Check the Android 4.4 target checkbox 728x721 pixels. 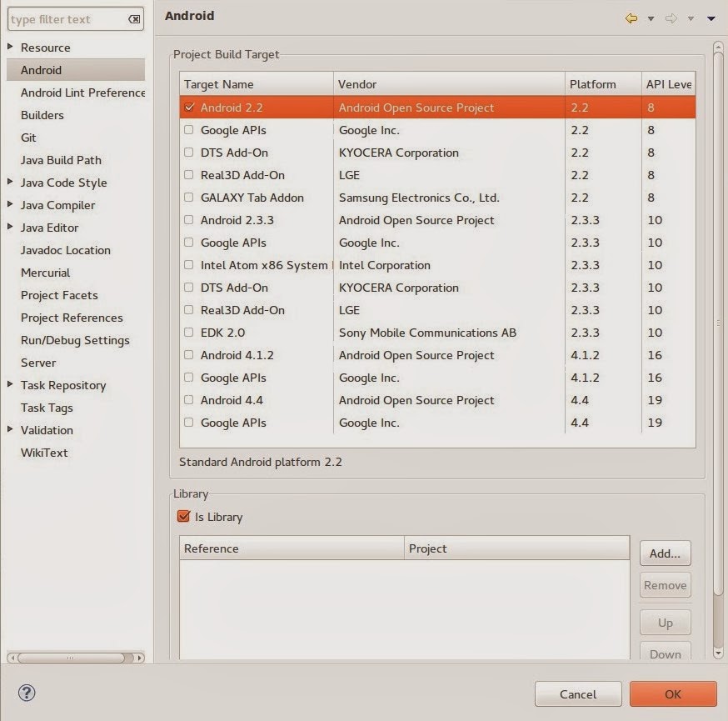point(189,400)
